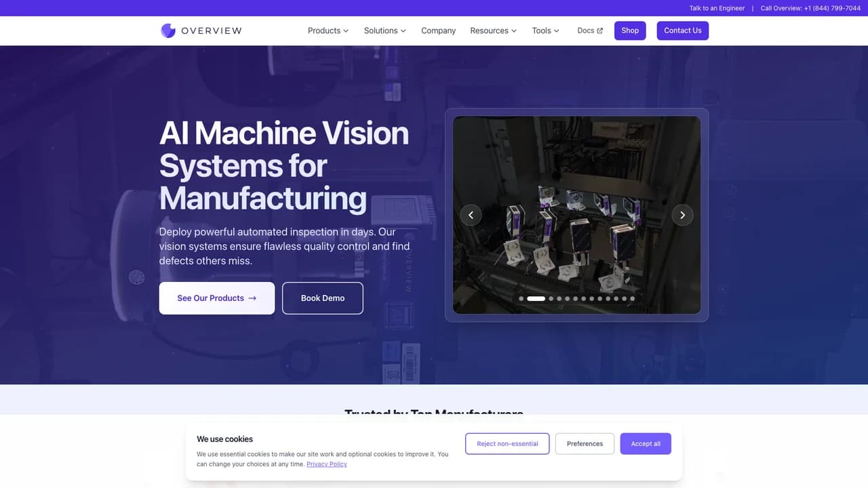Click the Book Demo button
Viewport: 868px width, 488px height.
click(x=323, y=298)
